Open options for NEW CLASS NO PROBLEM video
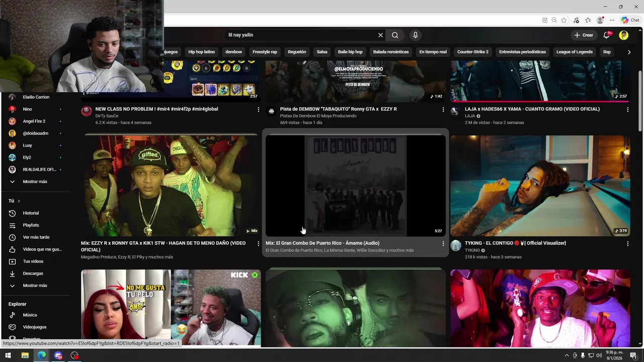 259,110
